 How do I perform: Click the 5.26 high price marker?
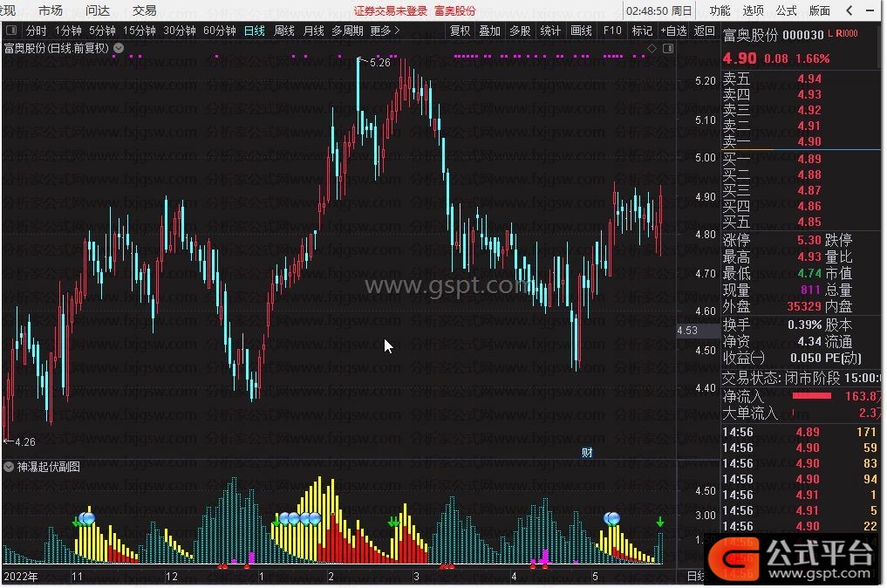tap(379, 63)
